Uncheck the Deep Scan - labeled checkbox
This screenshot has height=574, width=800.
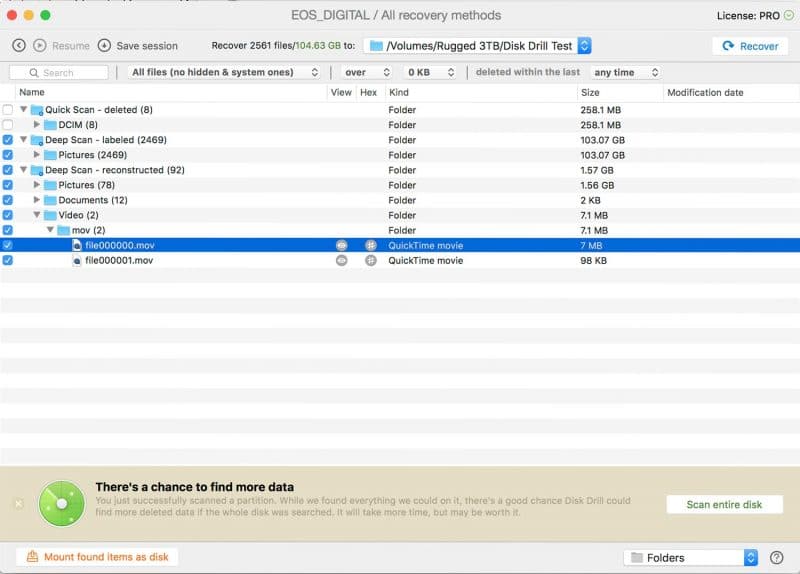point(8,140)
